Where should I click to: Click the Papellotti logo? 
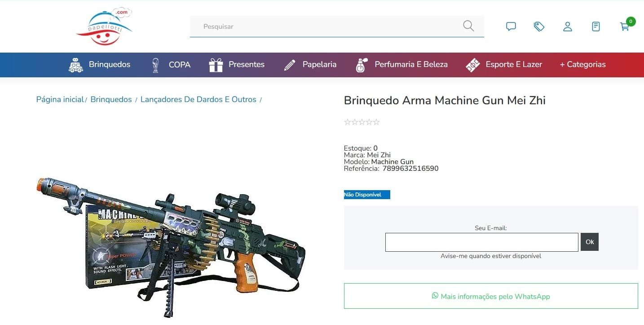105,26
